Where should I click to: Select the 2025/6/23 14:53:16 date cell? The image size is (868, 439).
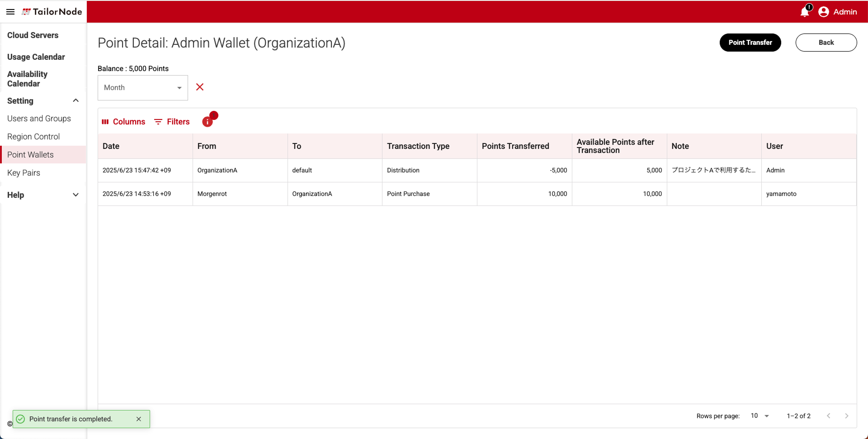pos(145,194)
